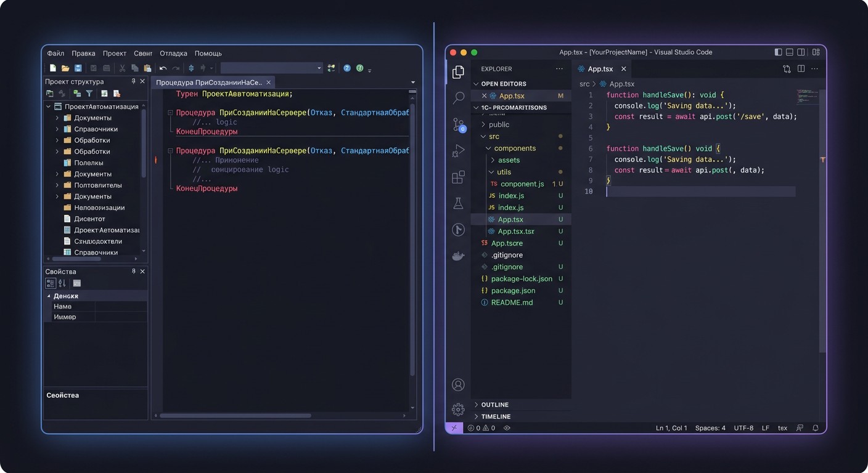Toggle categorized view icon in Свойства toolbar

point(51,283)
